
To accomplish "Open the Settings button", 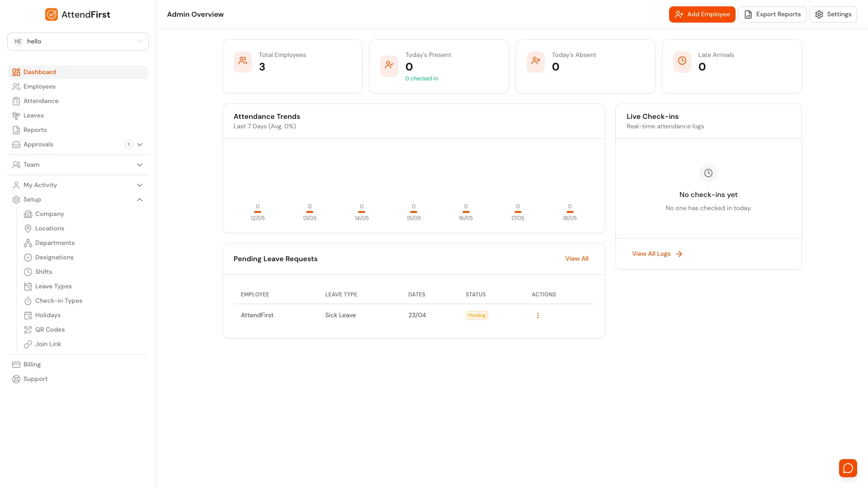I will [833, 14].
